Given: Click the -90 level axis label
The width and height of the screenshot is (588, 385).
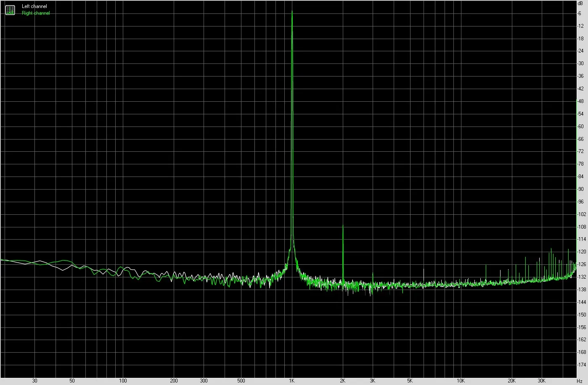Looking at the screenshot, I should point(581,189).
